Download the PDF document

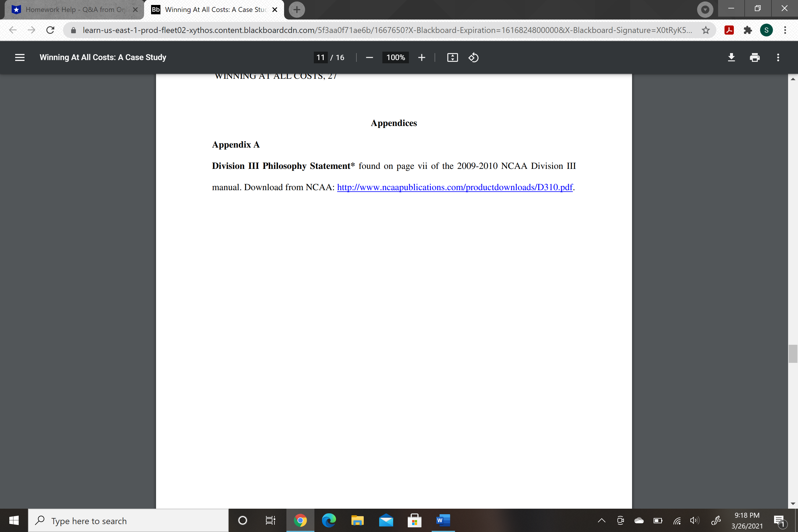click(731, 57)
